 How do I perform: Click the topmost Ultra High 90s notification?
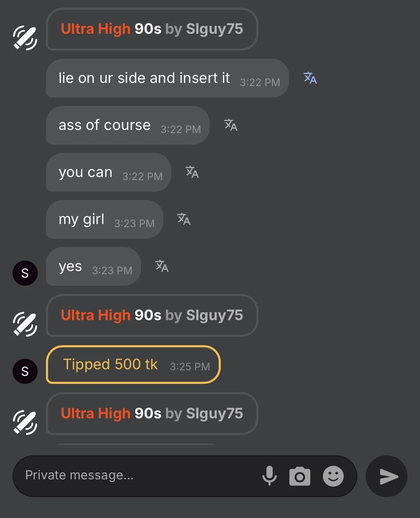tap(152, 29)
